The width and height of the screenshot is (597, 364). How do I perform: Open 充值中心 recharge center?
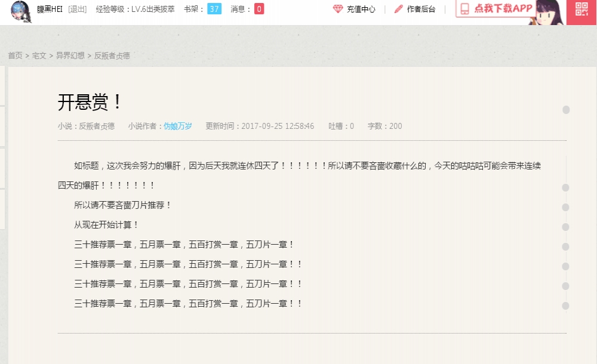click(361, 9)
